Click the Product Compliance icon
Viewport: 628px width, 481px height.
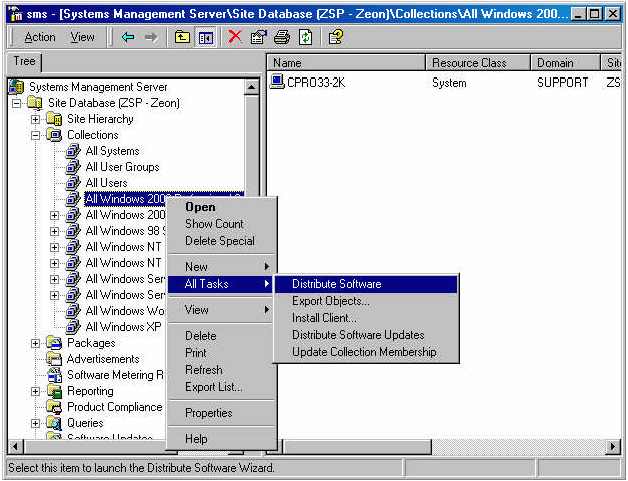[x=54, y=407]
